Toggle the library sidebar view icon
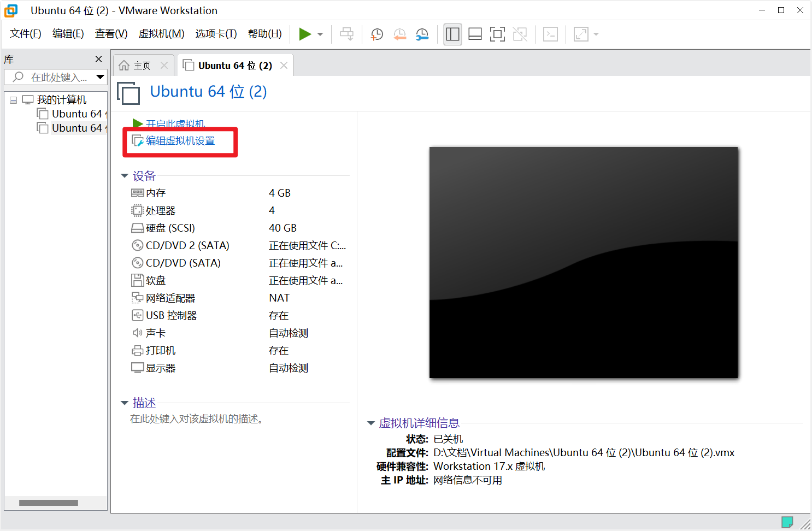812x531 pixels. tap(452, 34)
